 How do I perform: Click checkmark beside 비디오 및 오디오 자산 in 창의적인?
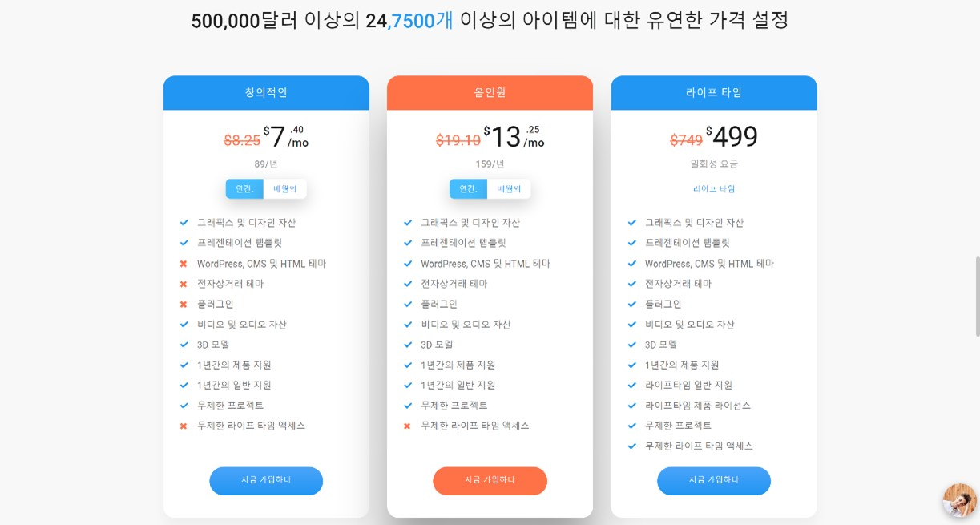(x=183, y=325)
